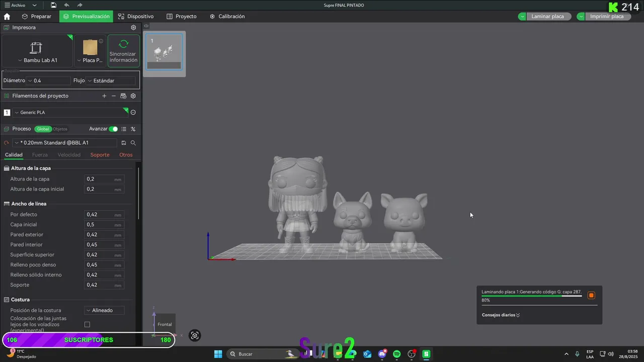This screenshot has width=644, height=362.
Task: Select plate 1 thumbnail
Action: [x=164, y=52]
